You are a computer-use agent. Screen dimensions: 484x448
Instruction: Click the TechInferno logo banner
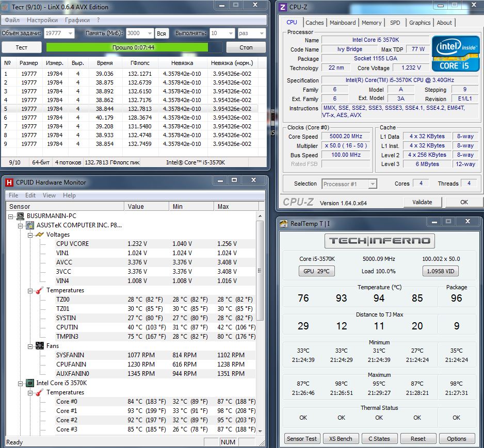tap(379, 241)
